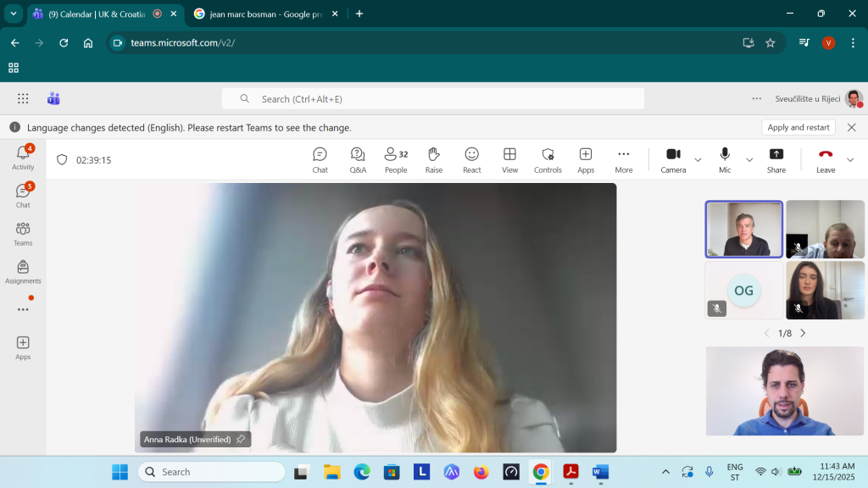The width and height of the screenshot is (868, 488).
Task: Expand the Mic options arrow
Action: 749,159
